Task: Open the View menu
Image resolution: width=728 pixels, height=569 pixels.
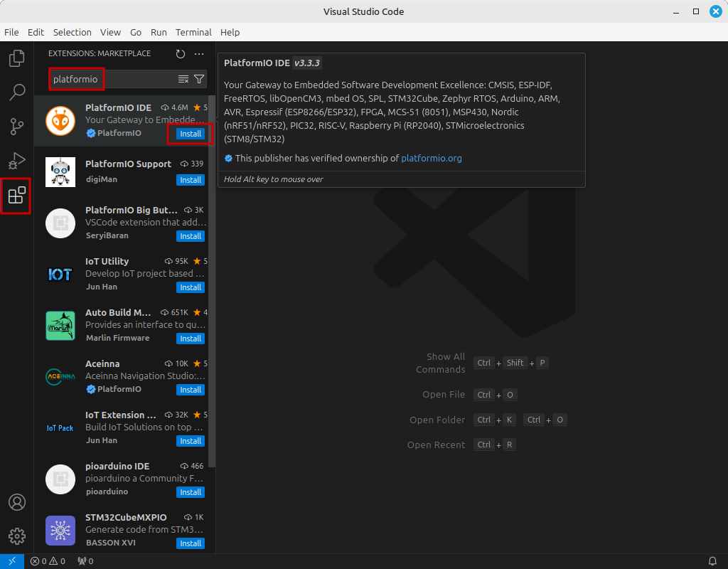Action: 110,32
